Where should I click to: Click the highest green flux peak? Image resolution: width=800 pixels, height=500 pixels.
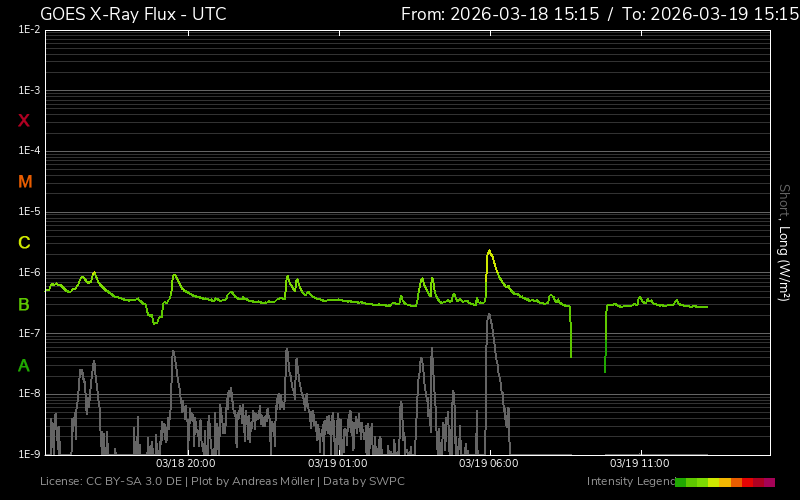click(489, 252)
